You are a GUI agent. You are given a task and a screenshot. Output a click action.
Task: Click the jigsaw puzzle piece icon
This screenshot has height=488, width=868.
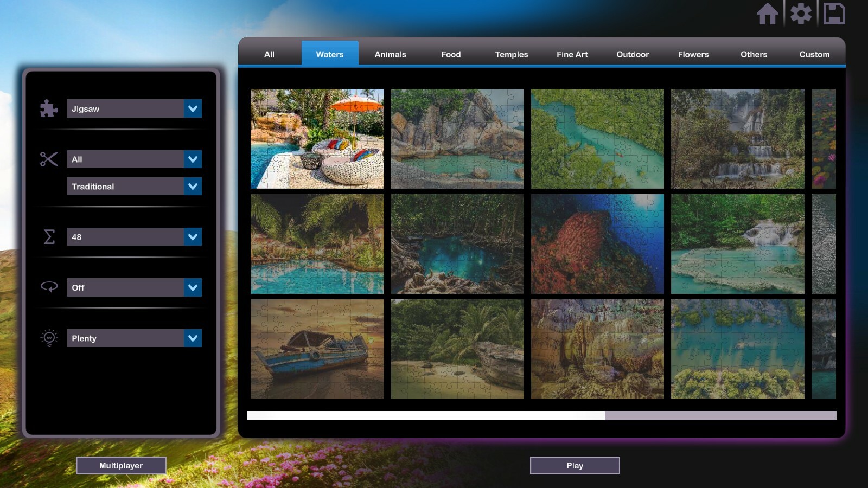tap(48, 108)
